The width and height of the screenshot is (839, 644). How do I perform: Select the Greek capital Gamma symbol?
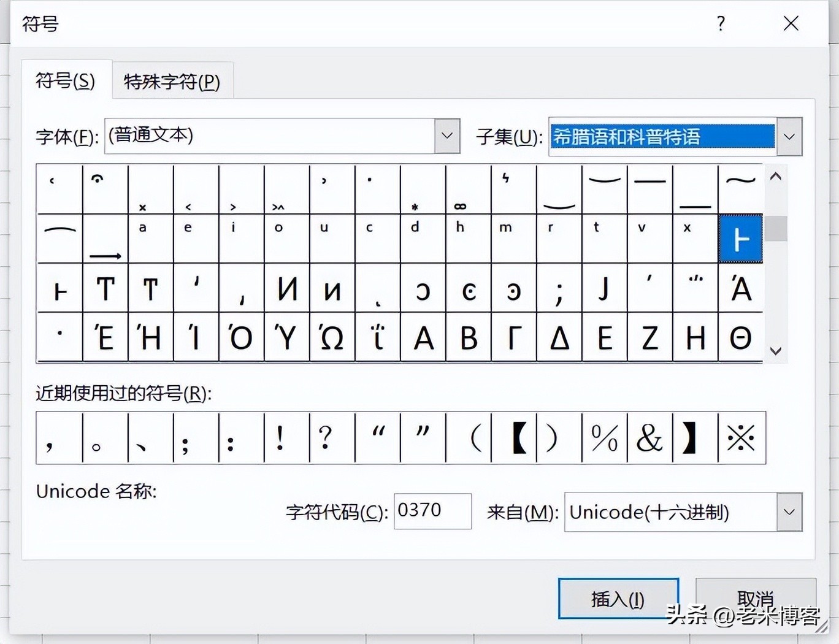click(514, 337)
